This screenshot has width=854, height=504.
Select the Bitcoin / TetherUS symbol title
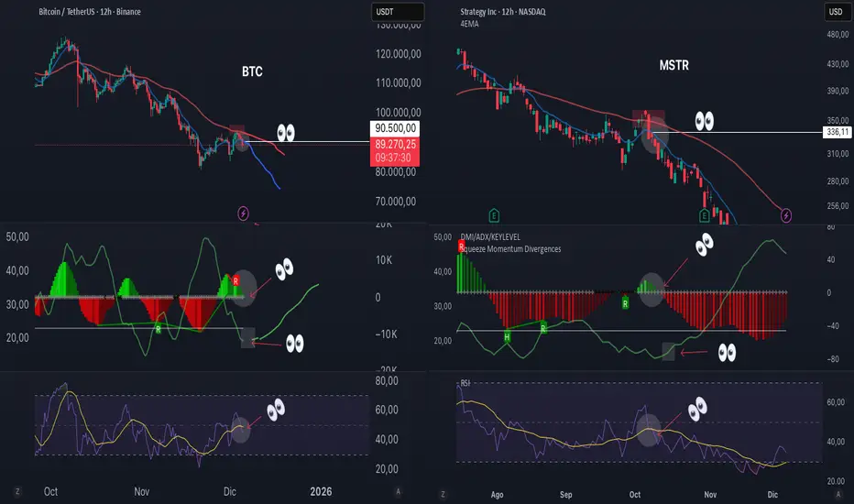click(x=90, y=11)
